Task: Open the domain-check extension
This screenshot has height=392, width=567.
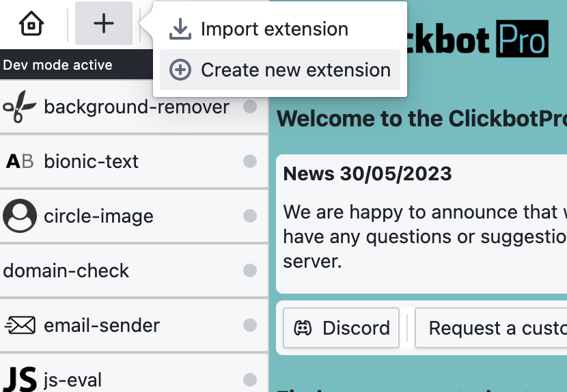Action: point(134,270)
